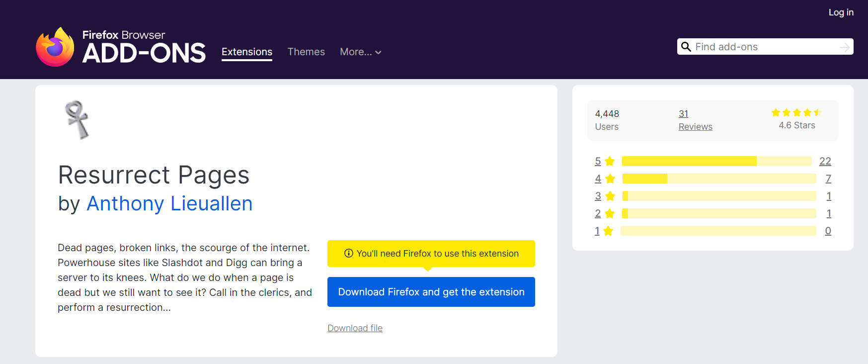Click the Firefox logo icon

pos(55,47)
